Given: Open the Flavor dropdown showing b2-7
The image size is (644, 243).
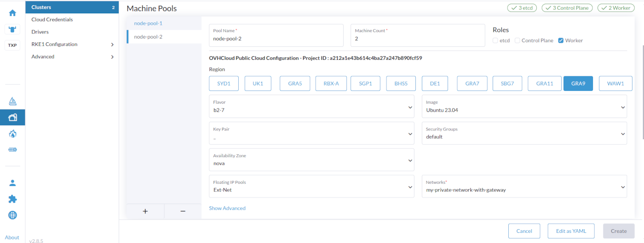Looking at the screenshot, I should click(311, 107).
